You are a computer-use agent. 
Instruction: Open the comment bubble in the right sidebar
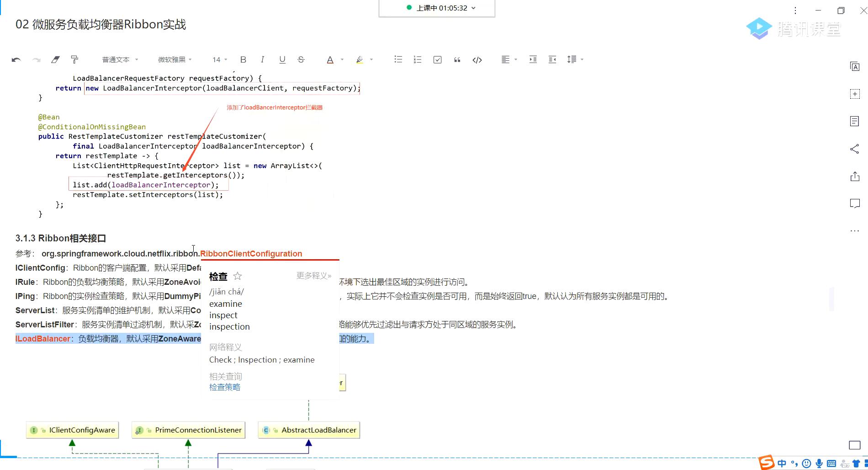854,203
